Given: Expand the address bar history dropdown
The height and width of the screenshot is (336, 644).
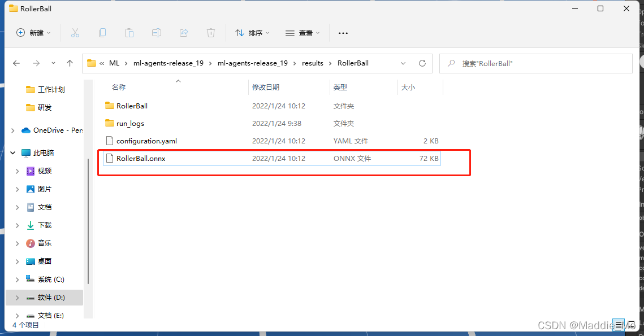Looking at the screenshot, I should pyautogui.click(x=403, y=63).
